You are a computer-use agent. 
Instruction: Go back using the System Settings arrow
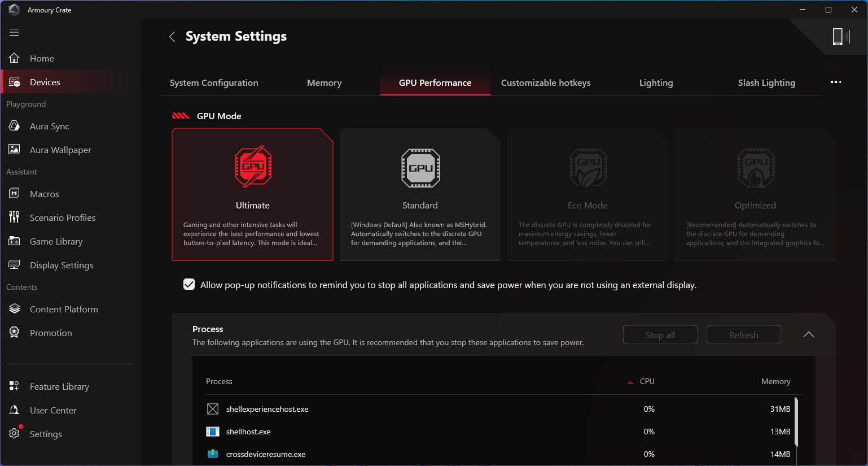(x=172, y=37)
